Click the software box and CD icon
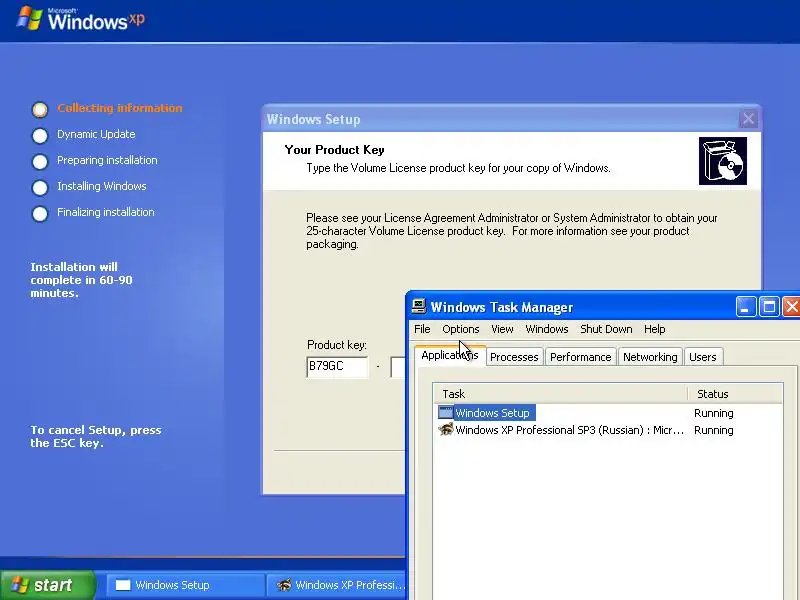Screen dimensions: 800x600 tap(722, 161)
